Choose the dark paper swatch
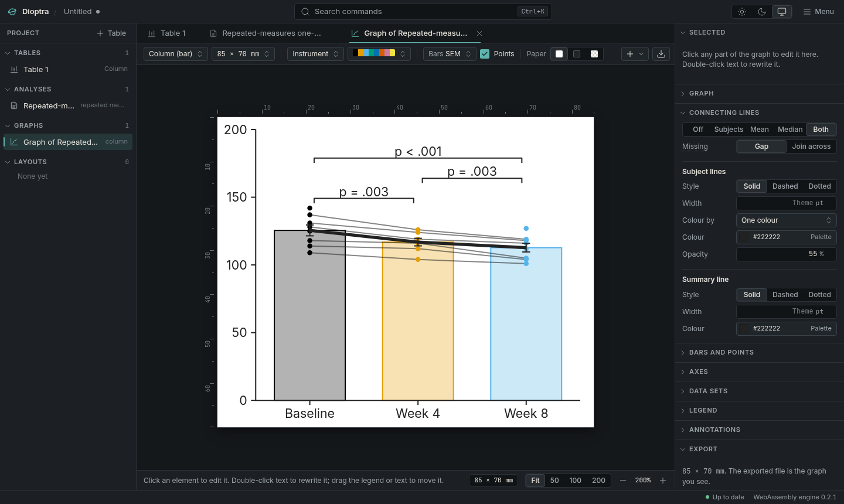 click(577, 54)
